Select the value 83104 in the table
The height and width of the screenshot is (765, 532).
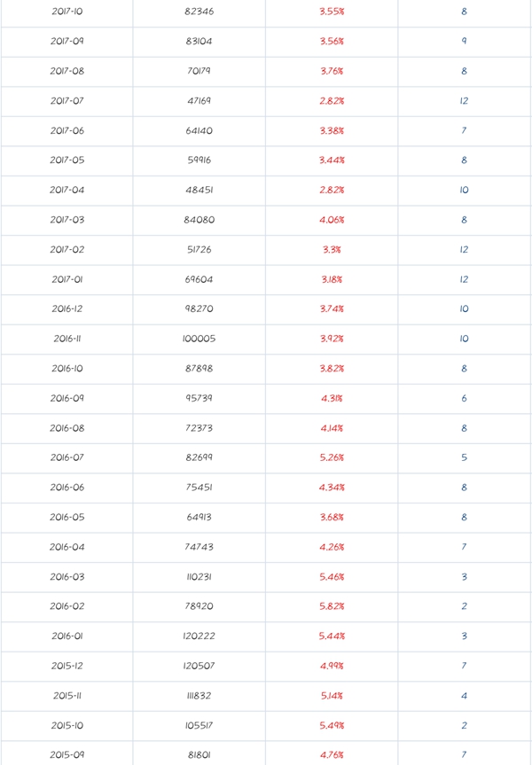[x=199, y=42]
